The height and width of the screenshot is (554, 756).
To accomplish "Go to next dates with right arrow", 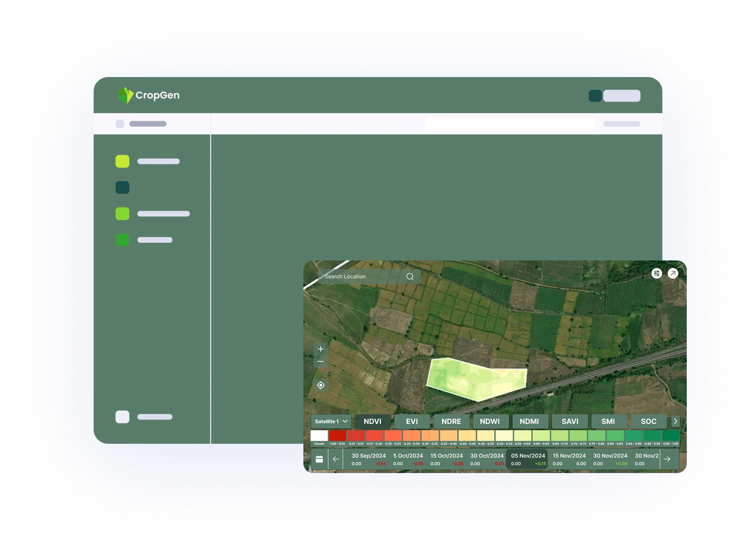I will click(667, 459).
